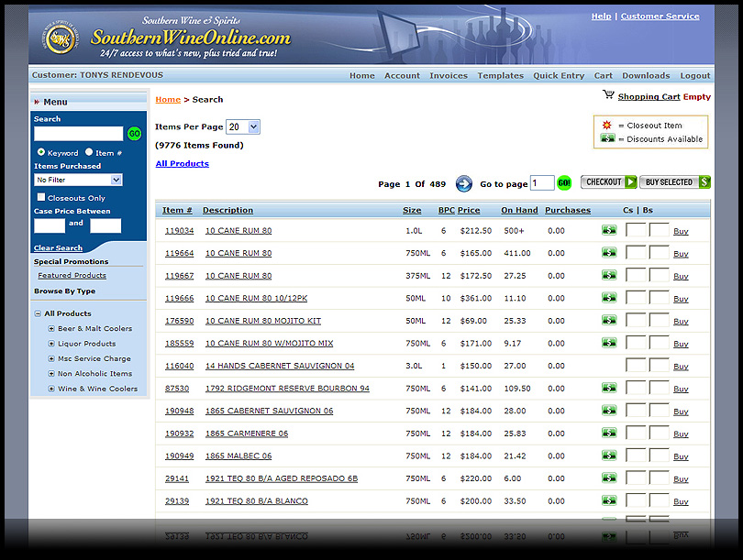Click the search keyword input field
The width and height of the screenshot is (743, 560).
coord(78,134)
